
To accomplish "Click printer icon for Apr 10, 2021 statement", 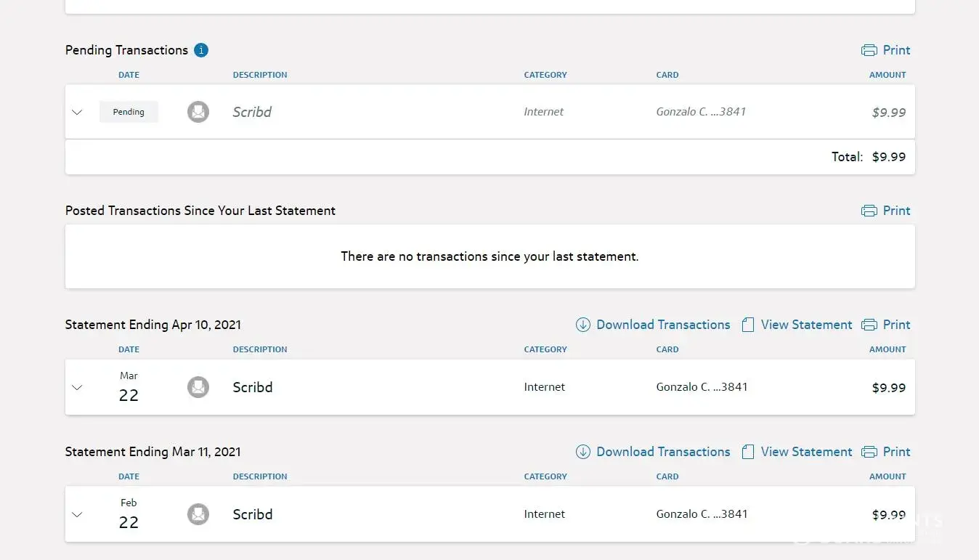I will [x=869, y=325].
